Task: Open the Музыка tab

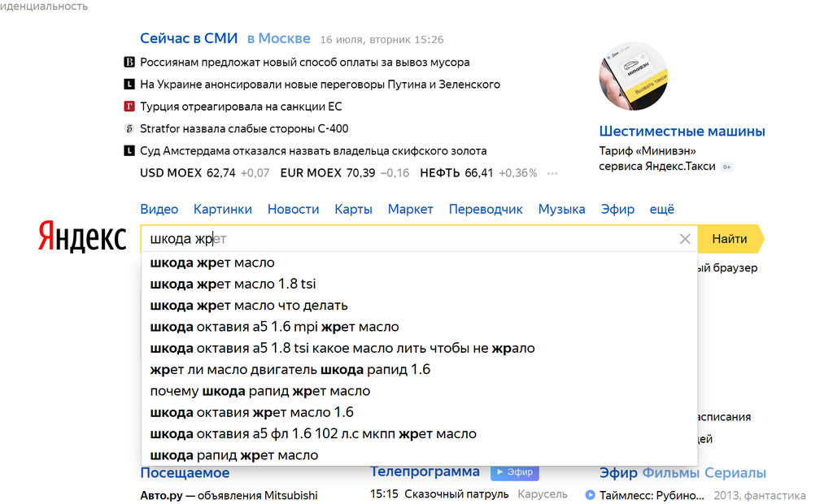Action: [561, 209]
